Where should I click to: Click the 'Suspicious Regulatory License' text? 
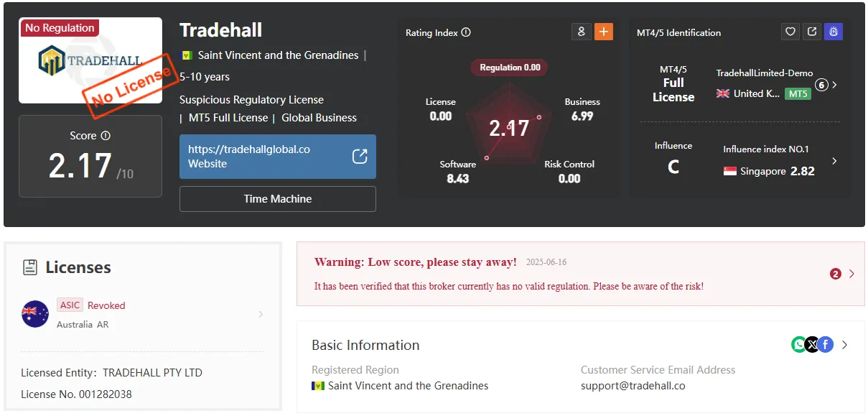tap(251, 100)
